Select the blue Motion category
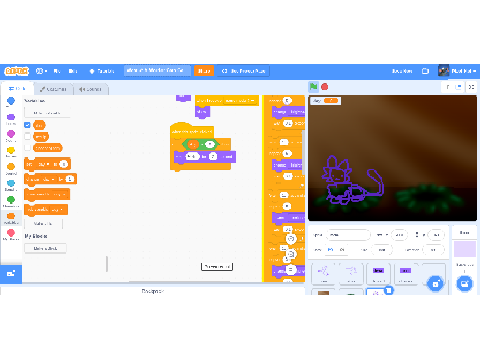 (x=11, y=102)
